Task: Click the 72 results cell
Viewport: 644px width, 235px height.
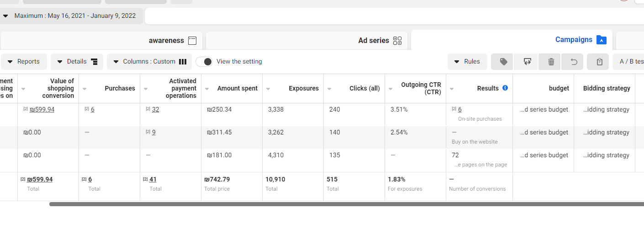Action: pos(455,155)
